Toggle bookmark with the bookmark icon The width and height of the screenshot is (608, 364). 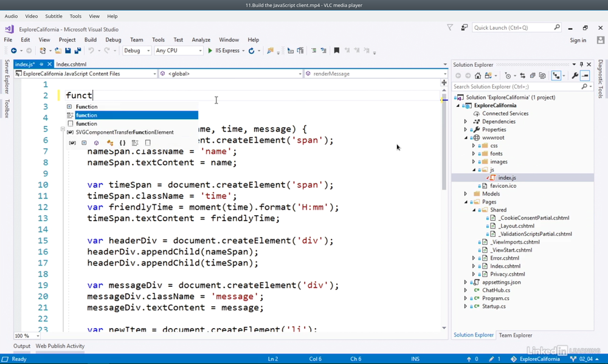(337, 51)
